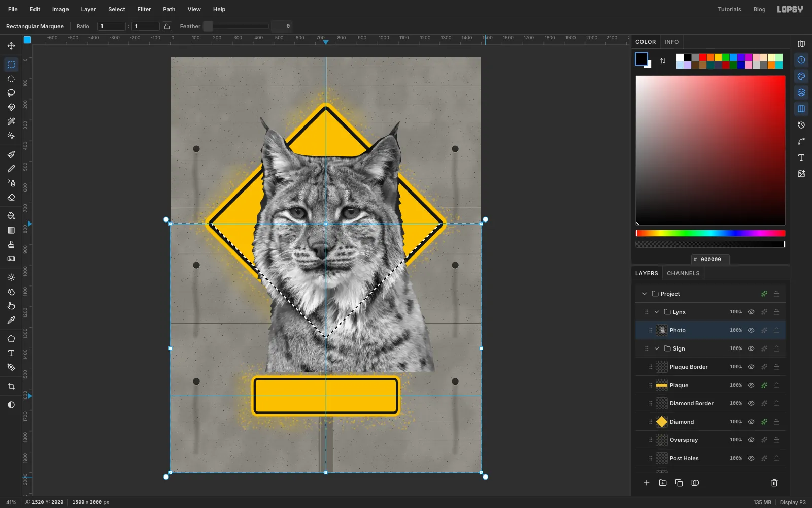This screenshot has width=812, height=508.
Task: Select the Eyedropper tool
Action: 11,320
